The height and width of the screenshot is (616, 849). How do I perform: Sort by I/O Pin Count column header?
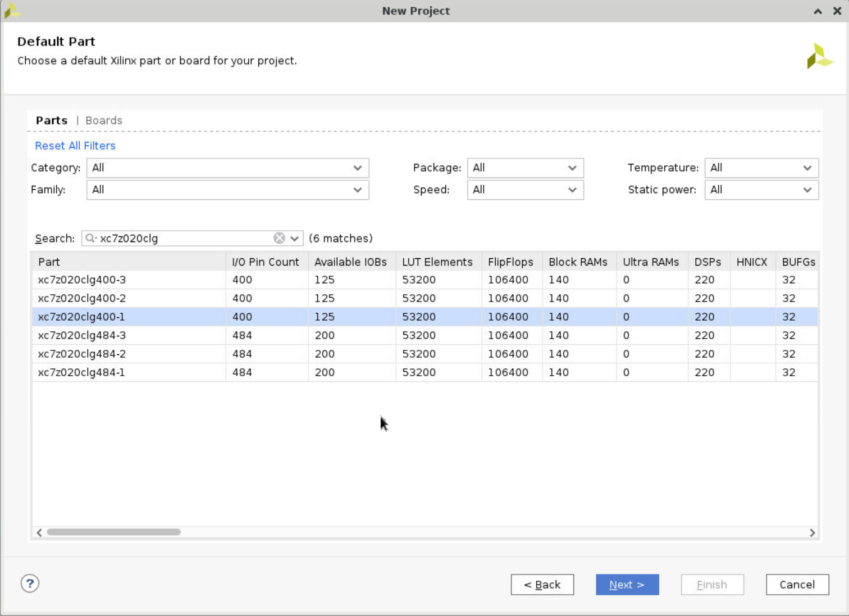tap(267, 262)
